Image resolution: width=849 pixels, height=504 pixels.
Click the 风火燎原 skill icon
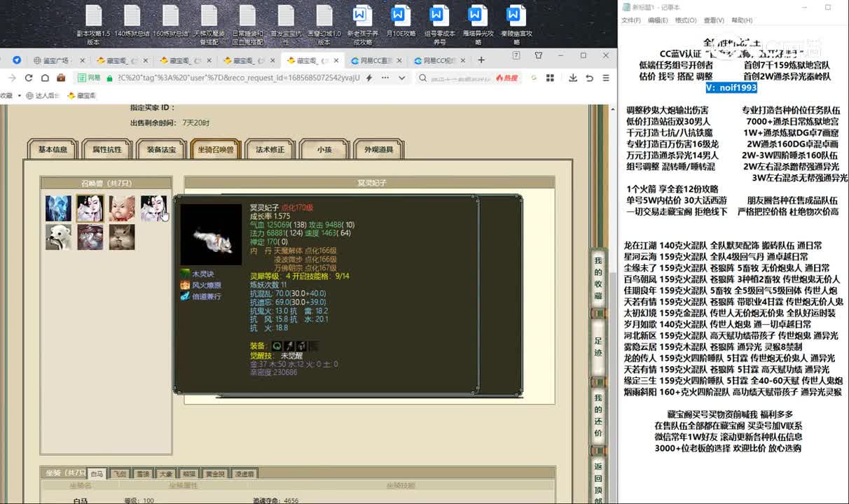[185, 285]
